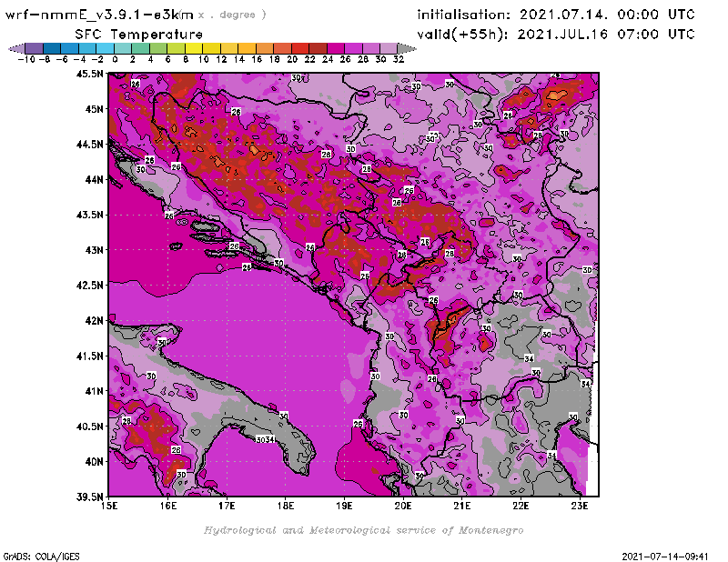Click the green swatch between 4 and 6
Screen dimensions: 728x562
[157, 48]
